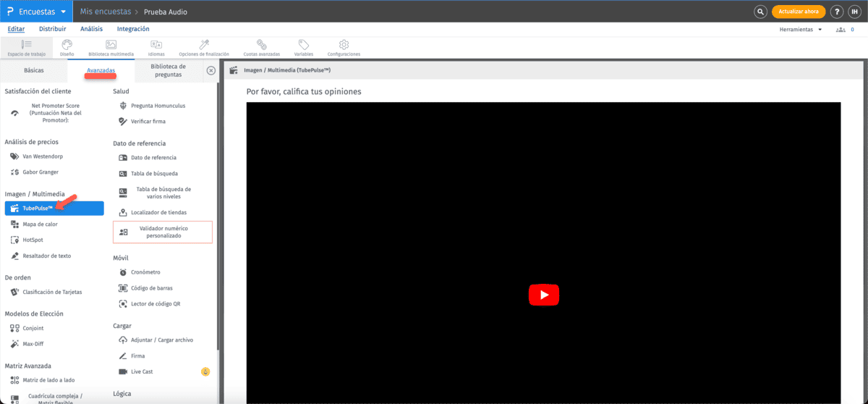Screen dimensions: 868x404
Task: Add Clasificación de Tarjetas question
Action: click(52, 293)
